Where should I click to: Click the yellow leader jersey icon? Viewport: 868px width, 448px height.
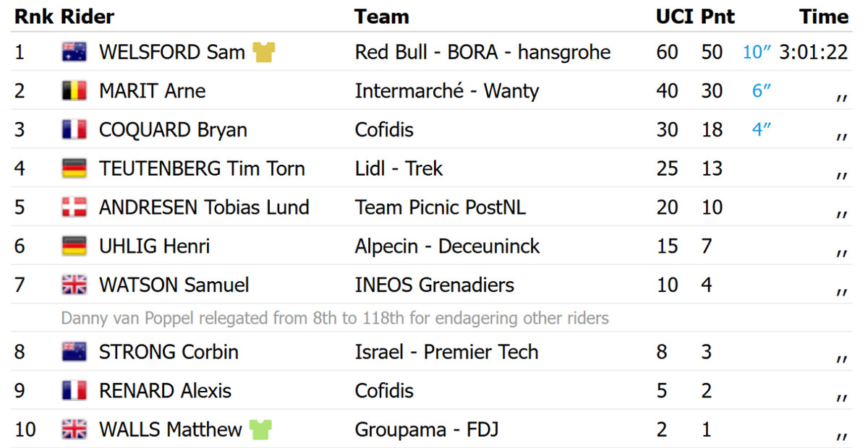coord(263,52)
